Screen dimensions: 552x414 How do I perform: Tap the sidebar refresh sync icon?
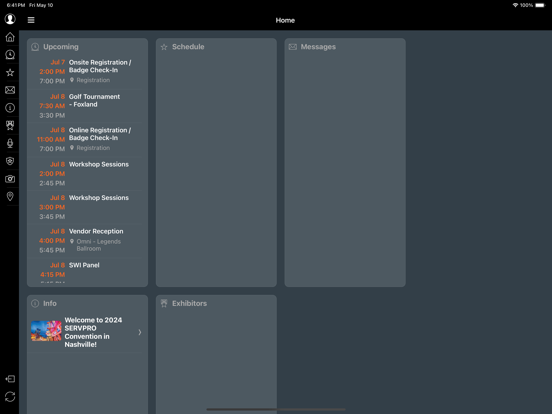(x=10, y=397)
